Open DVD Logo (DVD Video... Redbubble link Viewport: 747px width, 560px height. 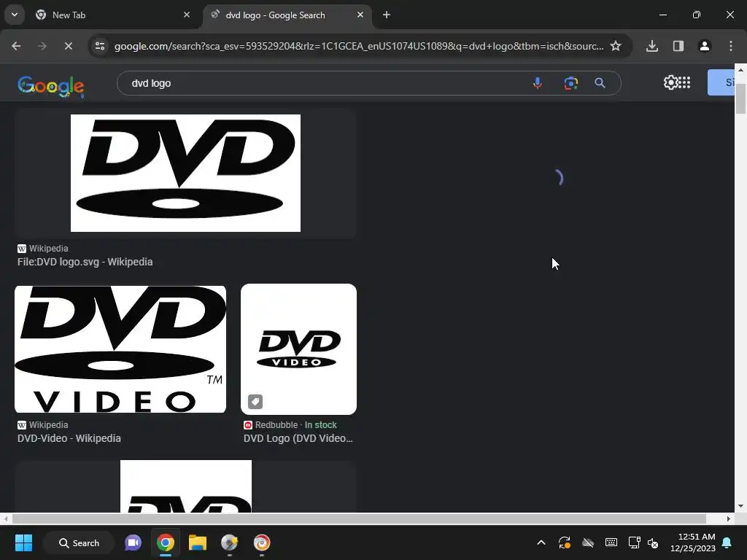298,438
